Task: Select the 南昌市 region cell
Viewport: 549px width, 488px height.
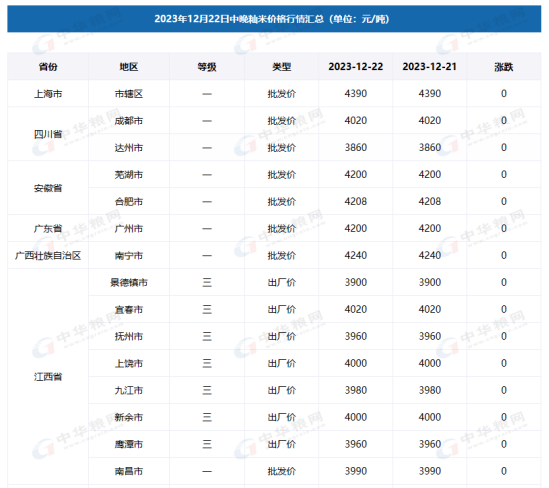Action: pyautogui.click(x=129, y=471)
